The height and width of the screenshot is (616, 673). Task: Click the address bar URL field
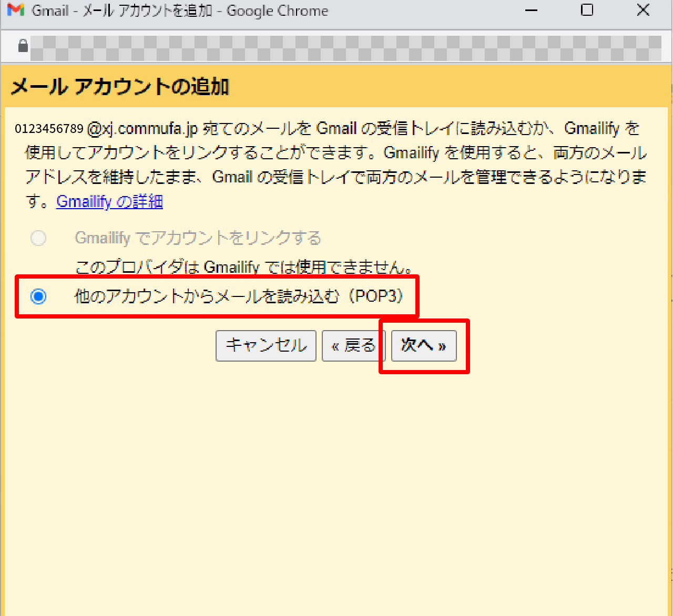(x=345, y=48)
